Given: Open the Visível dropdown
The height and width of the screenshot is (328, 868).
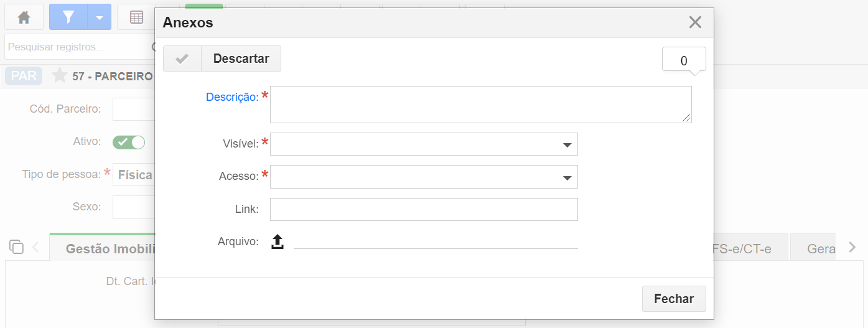Looking at the screenshot, I should (x=424, y=144).
